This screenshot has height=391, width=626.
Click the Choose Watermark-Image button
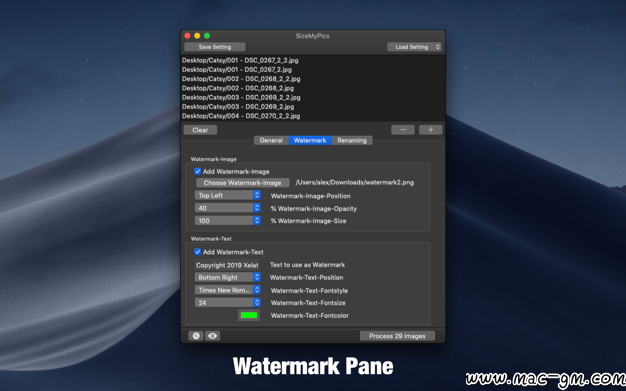click(x=242, y=183)
